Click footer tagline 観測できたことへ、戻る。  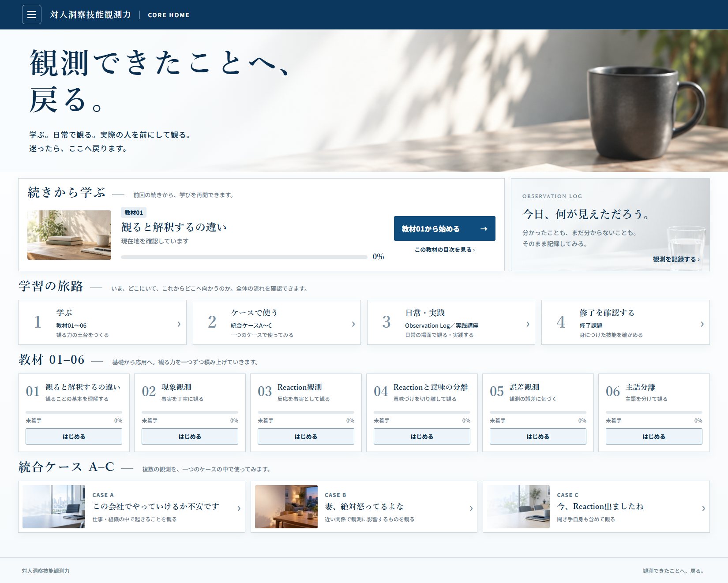click(674, 571)
